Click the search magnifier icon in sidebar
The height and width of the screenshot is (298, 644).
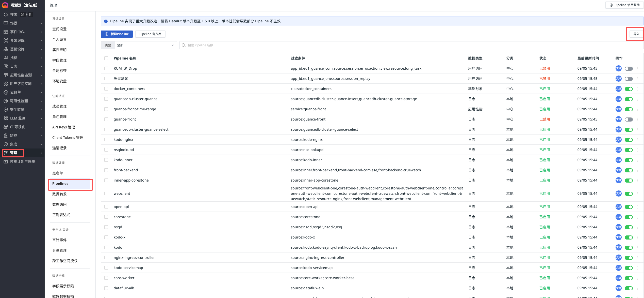(x=6, y=14)
